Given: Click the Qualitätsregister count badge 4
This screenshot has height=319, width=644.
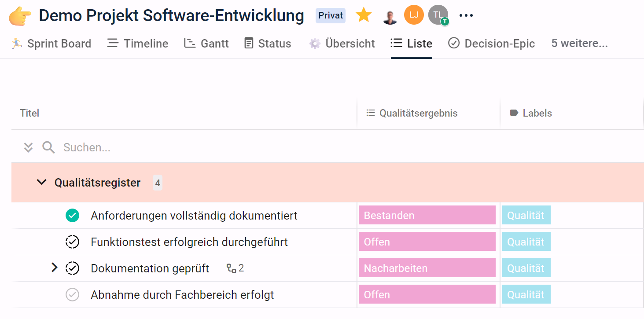Looking at the screenshot, I should [158, 183].
